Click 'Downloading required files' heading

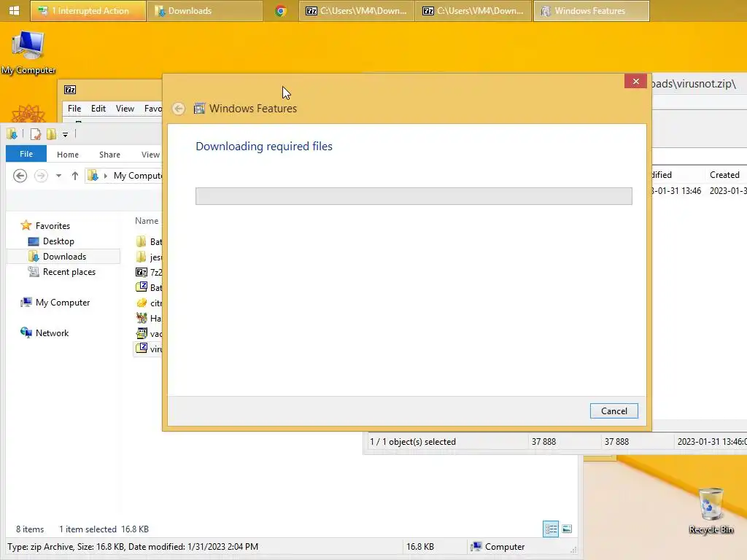(264, 146)
